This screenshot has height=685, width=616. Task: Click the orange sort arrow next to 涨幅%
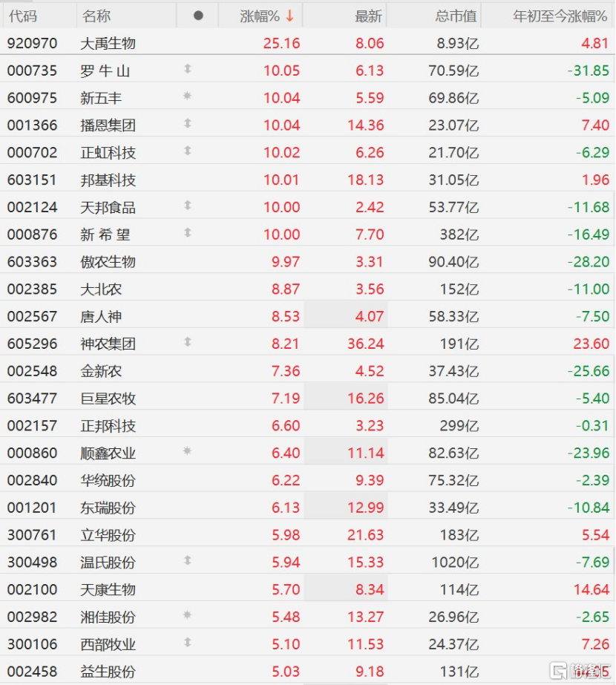(x=289, y=16)
